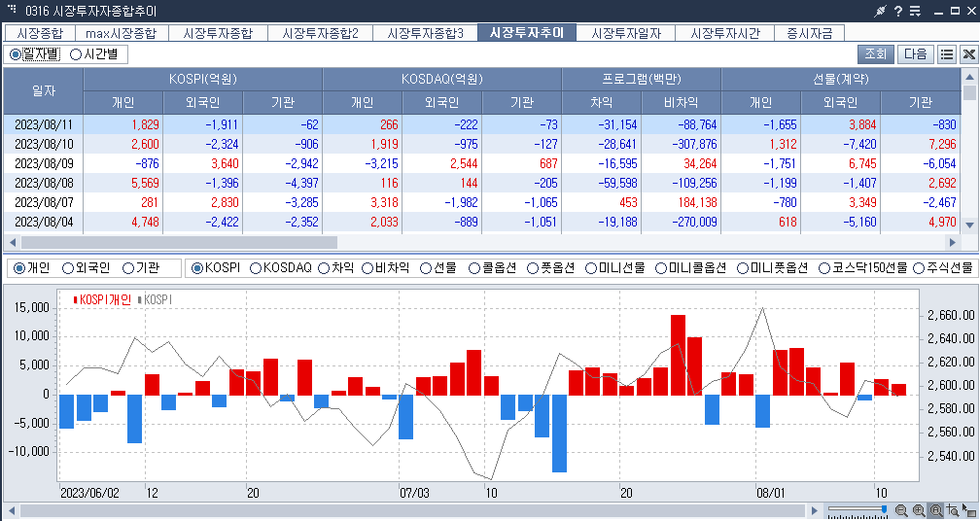Open the 시장투자종합 tab
This screenshot has width=980, height=521.
click(x=218, y=33)
